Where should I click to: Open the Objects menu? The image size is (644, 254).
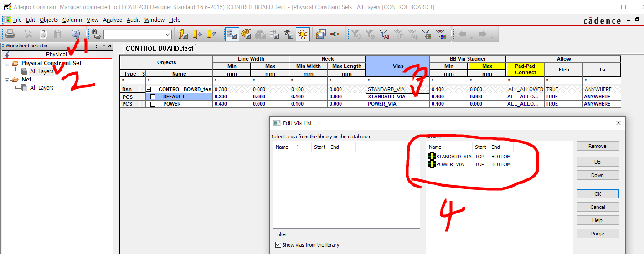click(x=49, y=20)
